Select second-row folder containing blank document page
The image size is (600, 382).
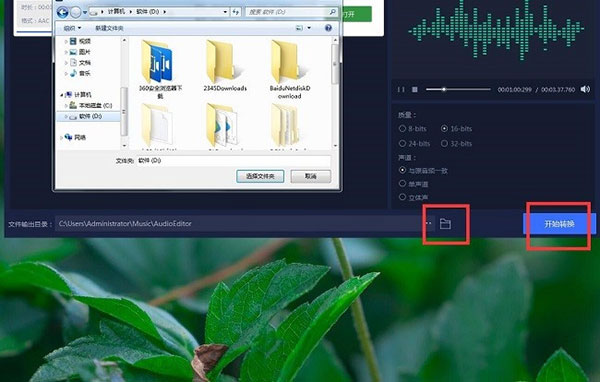[x=159, y=126]
